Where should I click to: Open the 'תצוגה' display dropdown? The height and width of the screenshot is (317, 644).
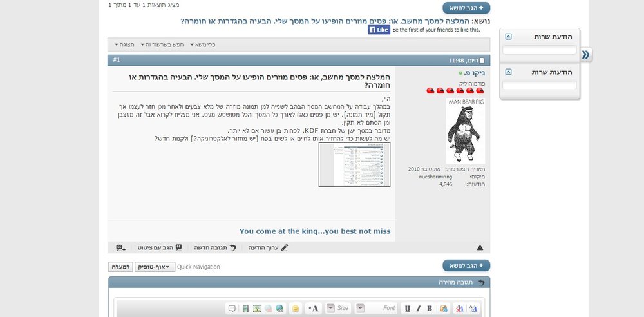pos(124,44)
